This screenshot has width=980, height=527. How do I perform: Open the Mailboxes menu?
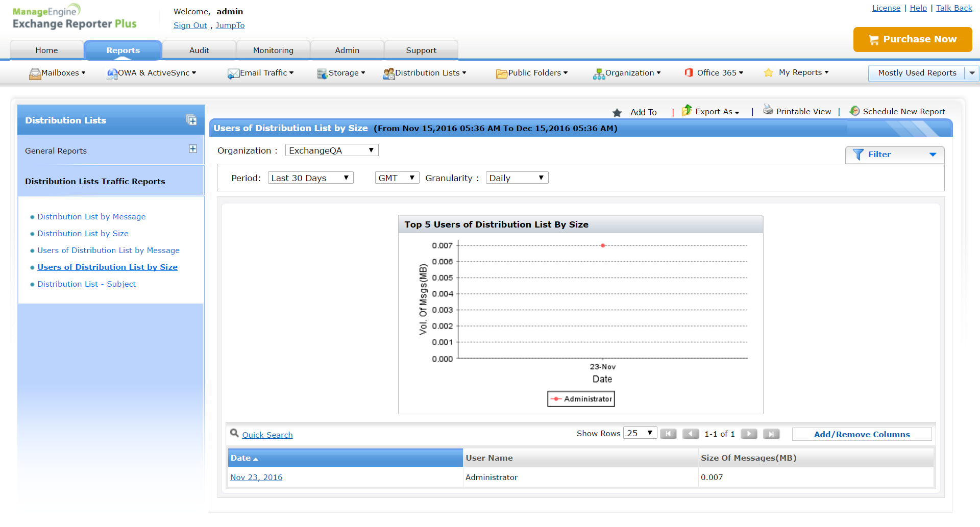point(57,73)
